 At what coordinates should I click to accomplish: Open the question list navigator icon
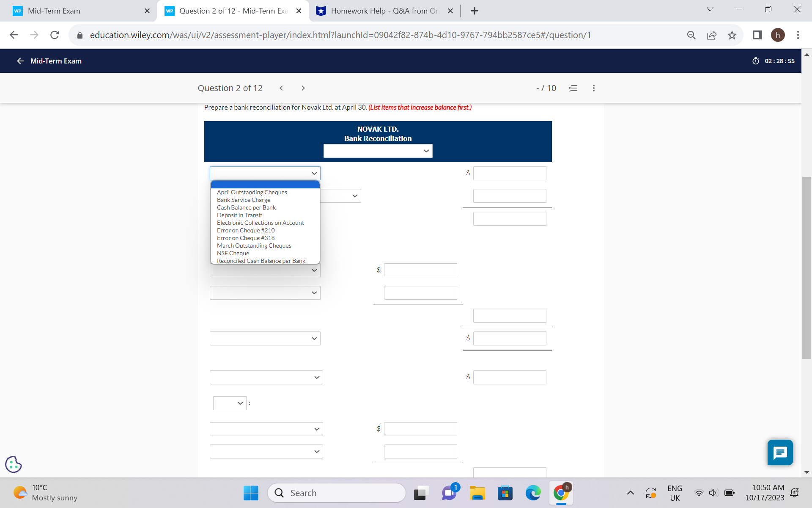pos(573,88)
